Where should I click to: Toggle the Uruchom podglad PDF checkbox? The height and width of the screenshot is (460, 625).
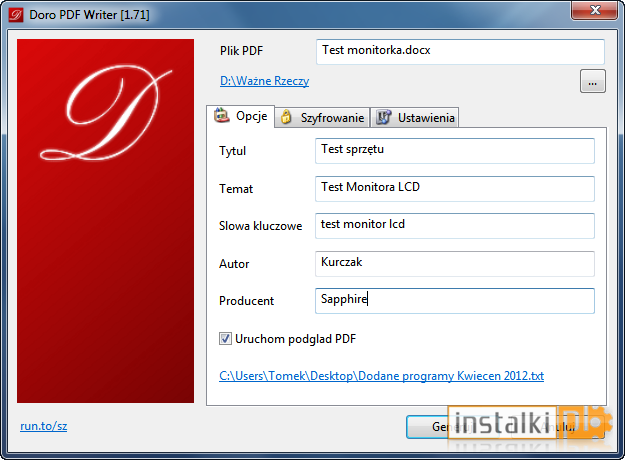coord(225,339)
